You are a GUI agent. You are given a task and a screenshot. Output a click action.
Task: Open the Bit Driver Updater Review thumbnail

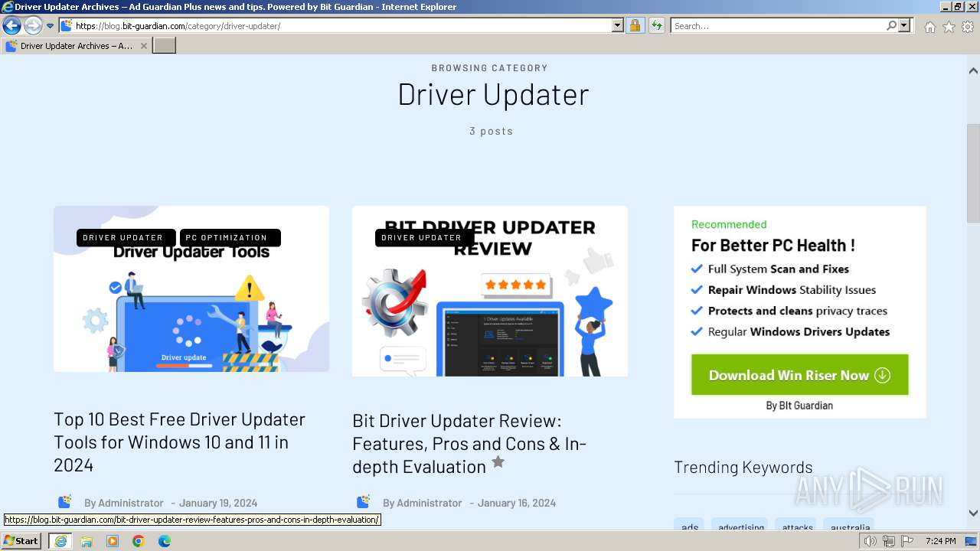pyautogui.click(x=490, y=292)
